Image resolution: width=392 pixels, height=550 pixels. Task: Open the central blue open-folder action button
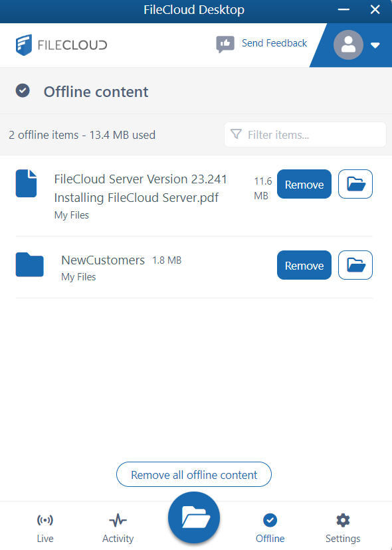point(193,517)
